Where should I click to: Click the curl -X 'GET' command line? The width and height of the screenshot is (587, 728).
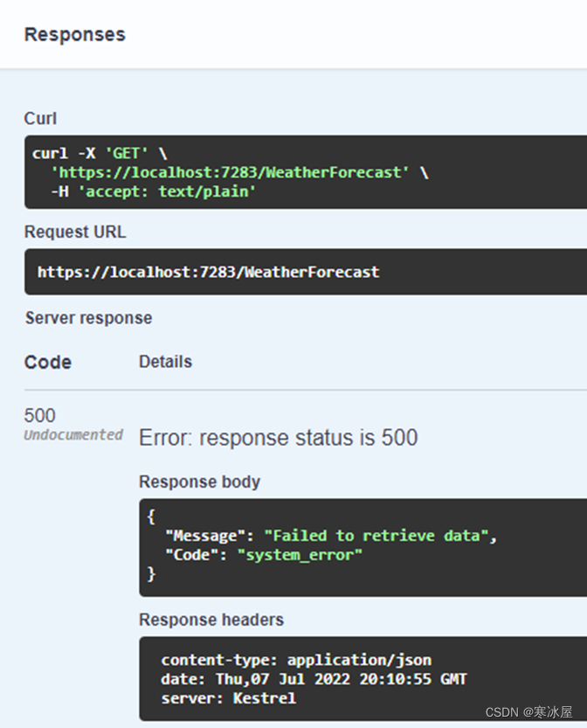tap(100, 154)
